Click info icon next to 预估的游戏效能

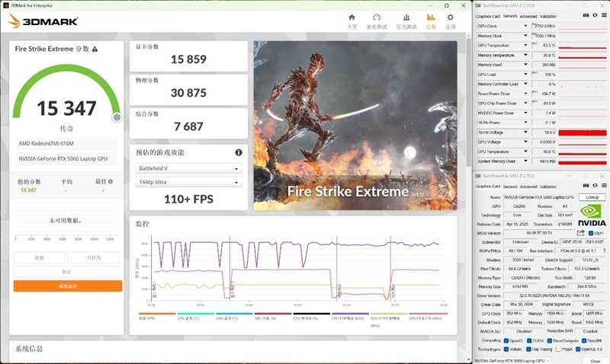[x=239, y=152]
